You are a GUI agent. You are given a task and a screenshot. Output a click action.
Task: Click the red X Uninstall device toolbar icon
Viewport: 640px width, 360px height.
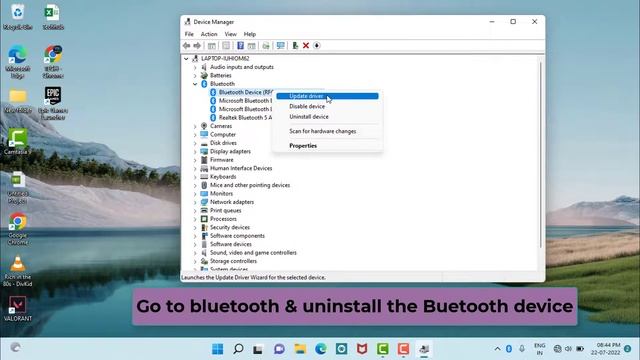[306, 46]
